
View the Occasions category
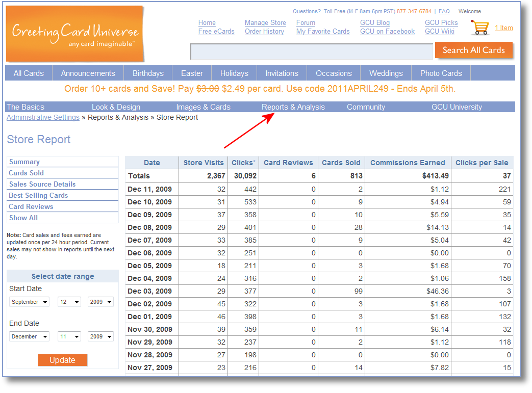click(x=334, y=73)
